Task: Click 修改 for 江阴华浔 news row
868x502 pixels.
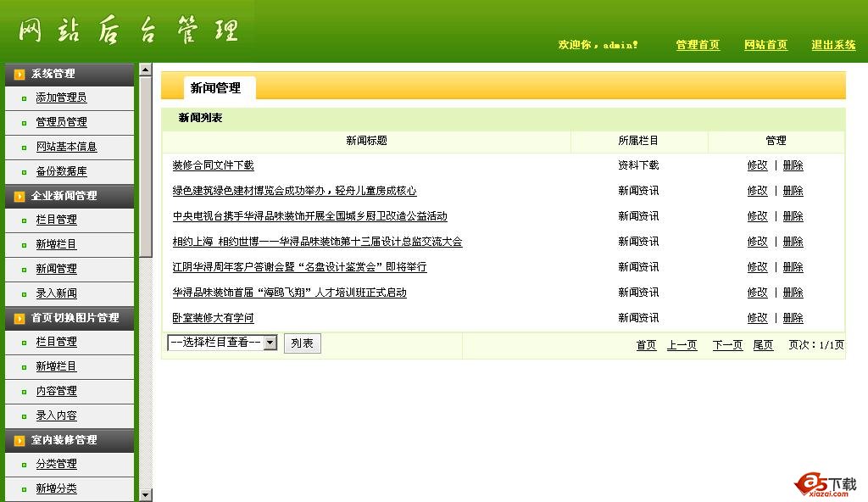Action: pos(757,267)
